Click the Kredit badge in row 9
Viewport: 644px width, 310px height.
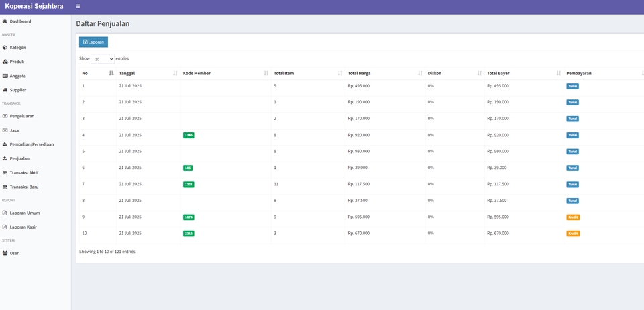(x=573, y=217)
